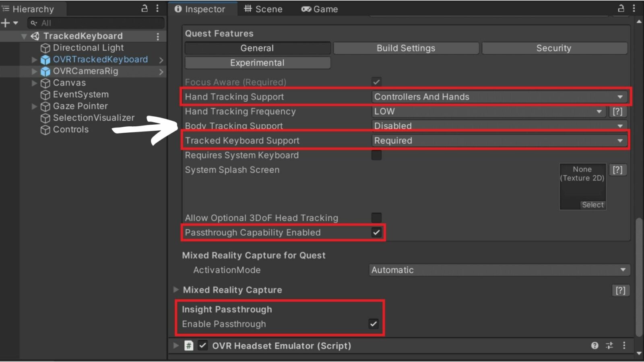Open Hand Tracking Support dropdown

(x=499, y=97)
